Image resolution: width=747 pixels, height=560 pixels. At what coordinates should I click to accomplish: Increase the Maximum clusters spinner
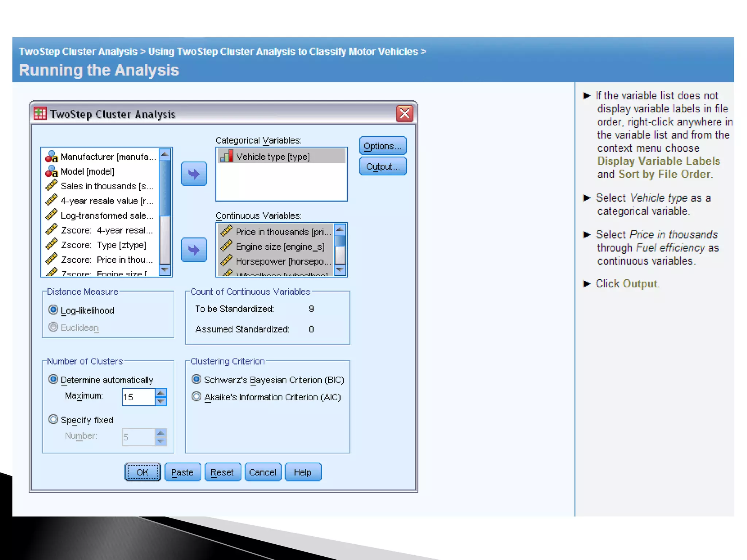pos(161,393)
